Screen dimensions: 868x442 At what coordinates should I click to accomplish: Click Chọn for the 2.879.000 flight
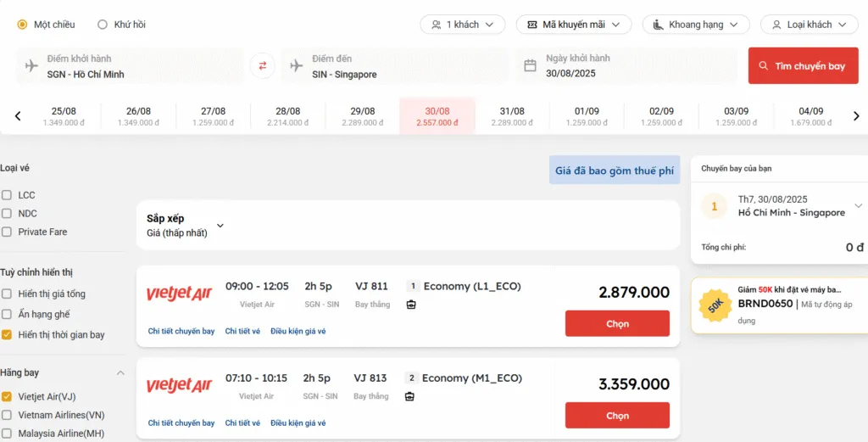click(x=617, y=323)
